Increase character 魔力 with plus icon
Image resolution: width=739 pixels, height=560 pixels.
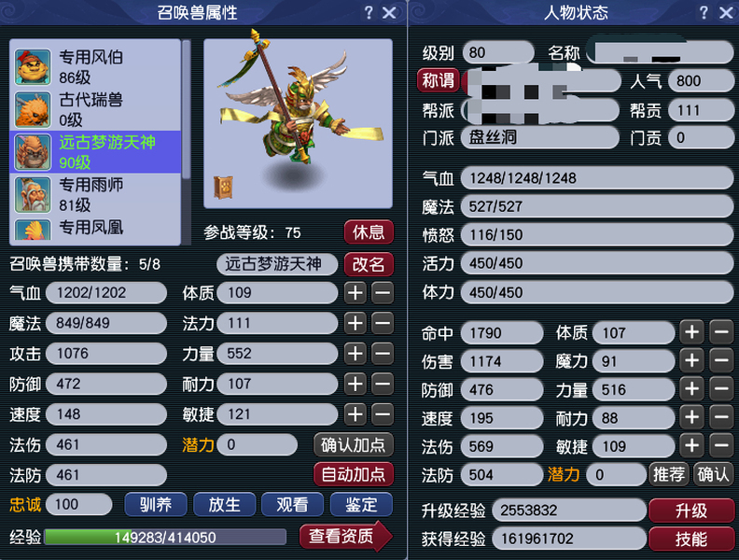click(691, 361)
